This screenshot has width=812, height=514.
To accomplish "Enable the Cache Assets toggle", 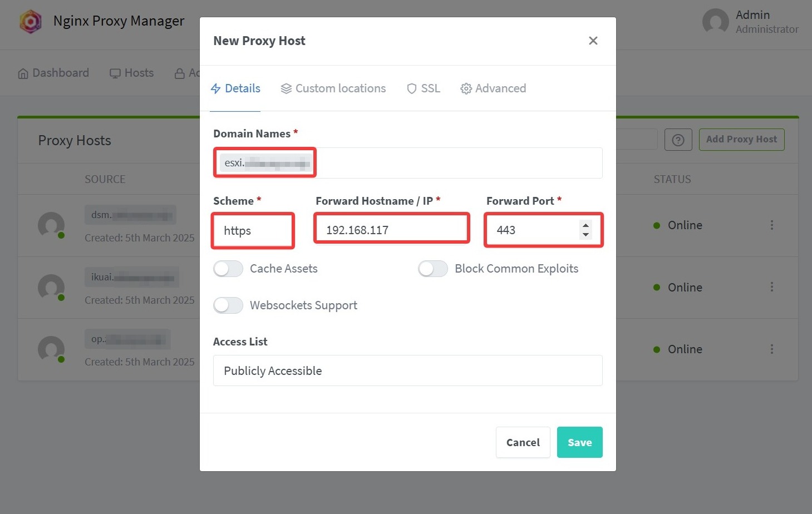I will click(228, 269).
